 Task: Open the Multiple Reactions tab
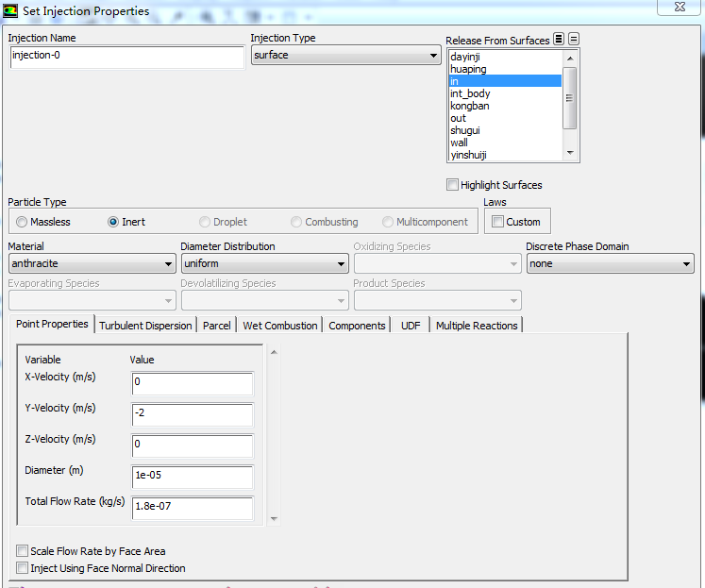[x=477, y=326]
